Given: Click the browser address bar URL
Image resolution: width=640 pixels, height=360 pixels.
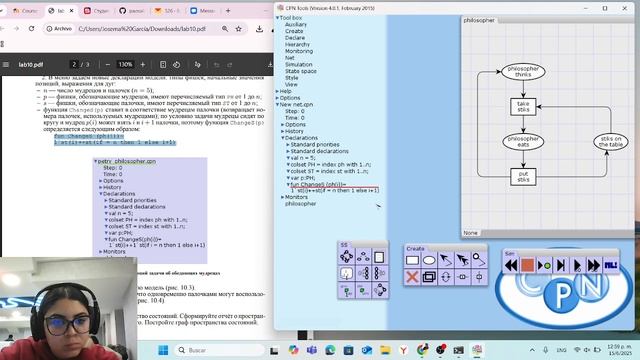Looking at the screenshot, I should (142, 29).
